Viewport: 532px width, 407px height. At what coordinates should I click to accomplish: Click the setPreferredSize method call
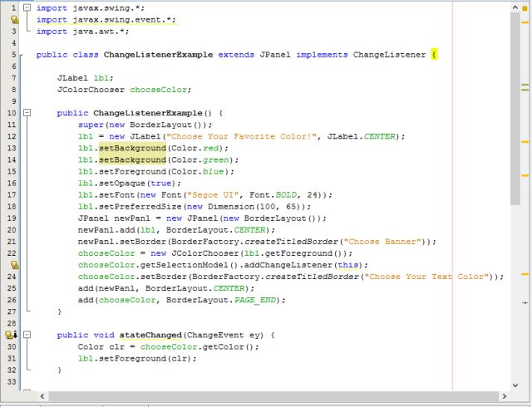[140, 207]
